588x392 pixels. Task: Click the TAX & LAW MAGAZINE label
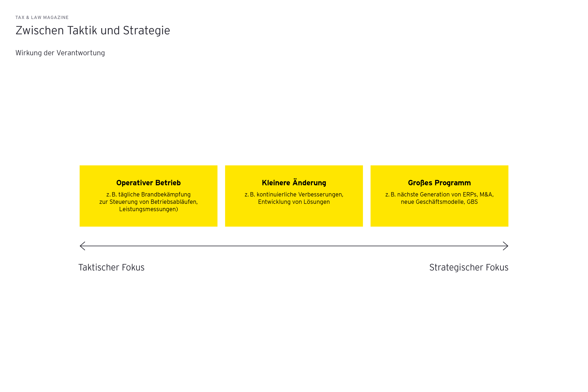click(42, 17)
